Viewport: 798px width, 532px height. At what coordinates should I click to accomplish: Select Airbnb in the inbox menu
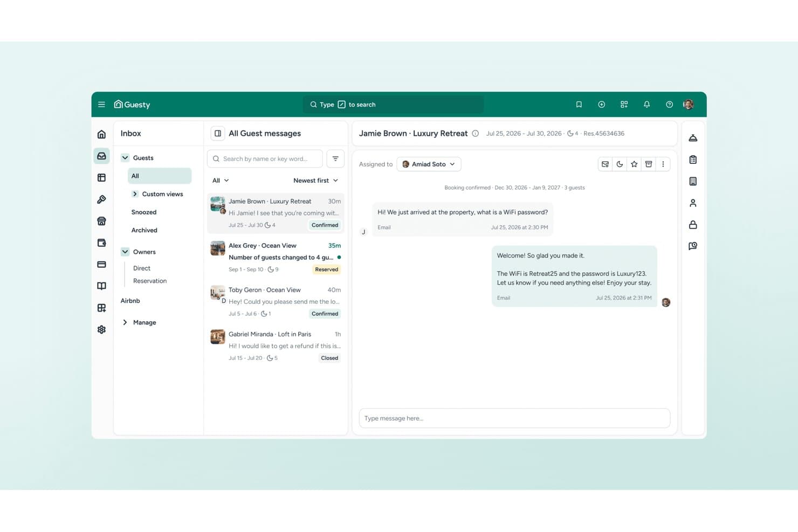(x=130, y=301)
